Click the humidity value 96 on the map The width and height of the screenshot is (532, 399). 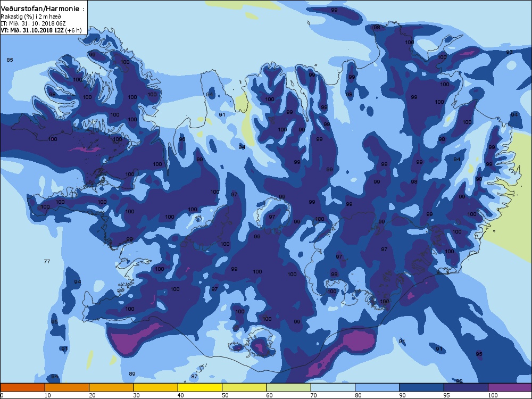(x=182, y=139)
